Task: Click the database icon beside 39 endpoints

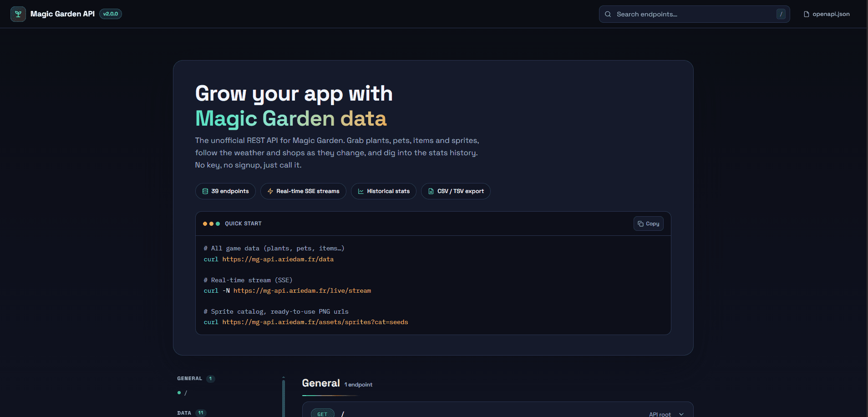Action: click(205, 191)
